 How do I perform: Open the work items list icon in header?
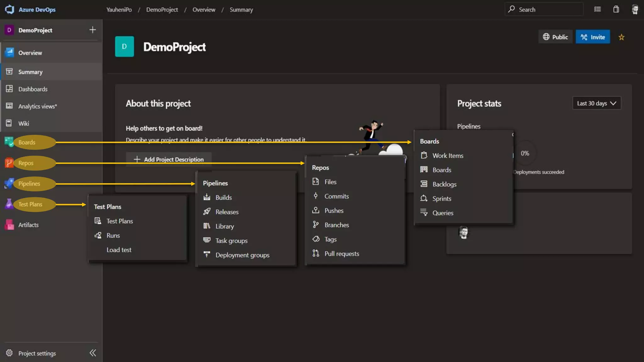[597, 9]
